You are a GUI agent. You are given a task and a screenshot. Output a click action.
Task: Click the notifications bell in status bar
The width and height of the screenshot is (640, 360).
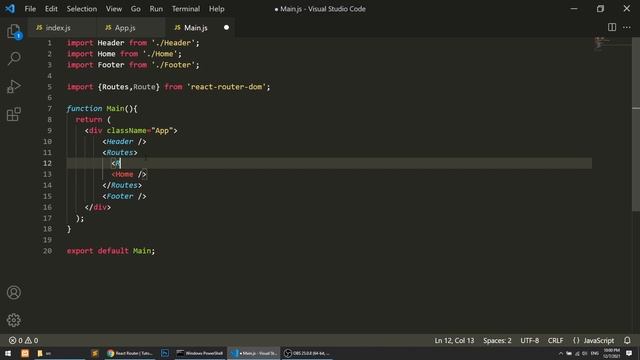627,340
